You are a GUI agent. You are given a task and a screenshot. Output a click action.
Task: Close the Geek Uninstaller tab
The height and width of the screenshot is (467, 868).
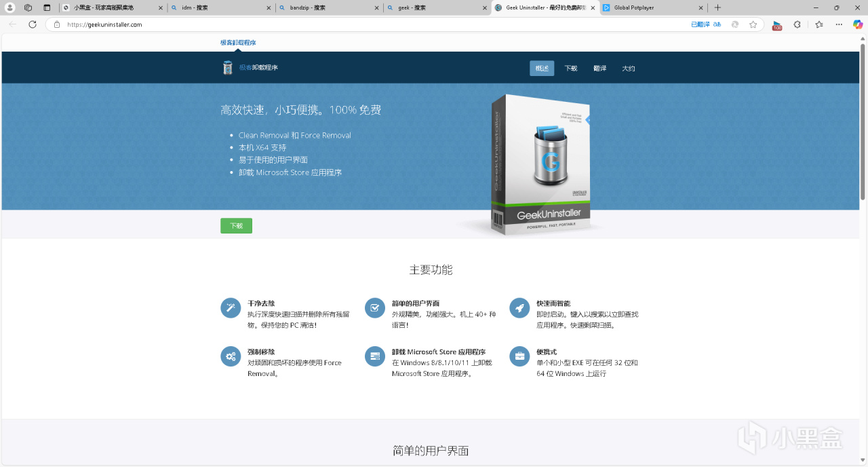[x=592, y=7]
